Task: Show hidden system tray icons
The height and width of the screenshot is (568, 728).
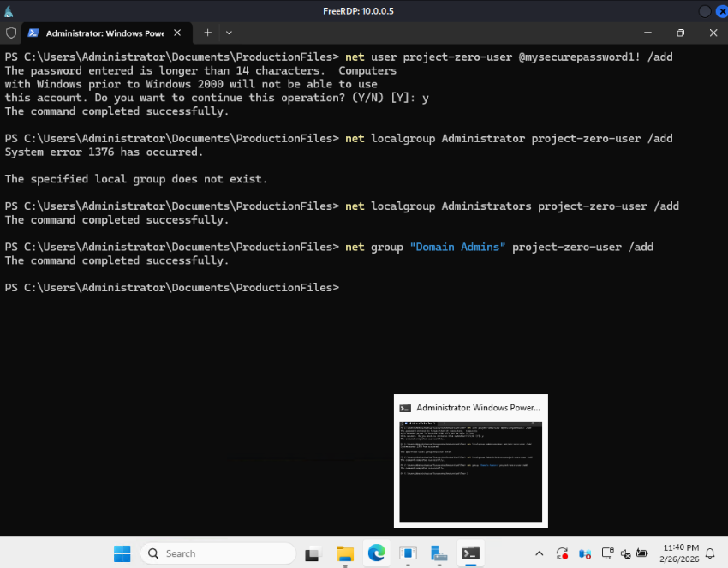Action: 539,553
